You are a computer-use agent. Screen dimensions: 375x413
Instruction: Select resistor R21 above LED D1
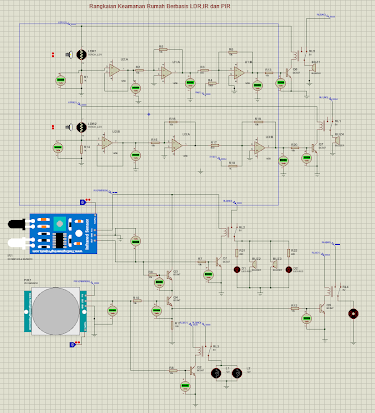tap(237, 253)
